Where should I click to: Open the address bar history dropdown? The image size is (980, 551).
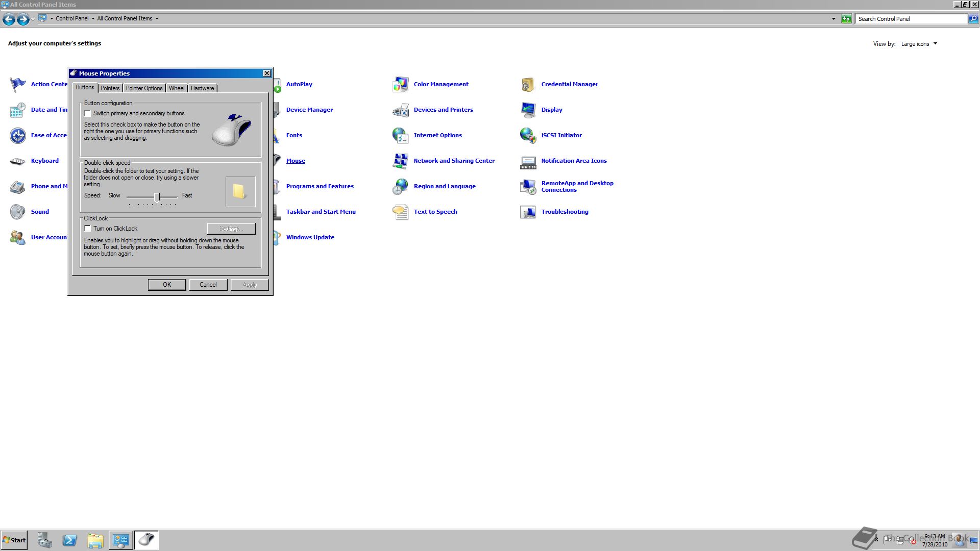point(834,19)
